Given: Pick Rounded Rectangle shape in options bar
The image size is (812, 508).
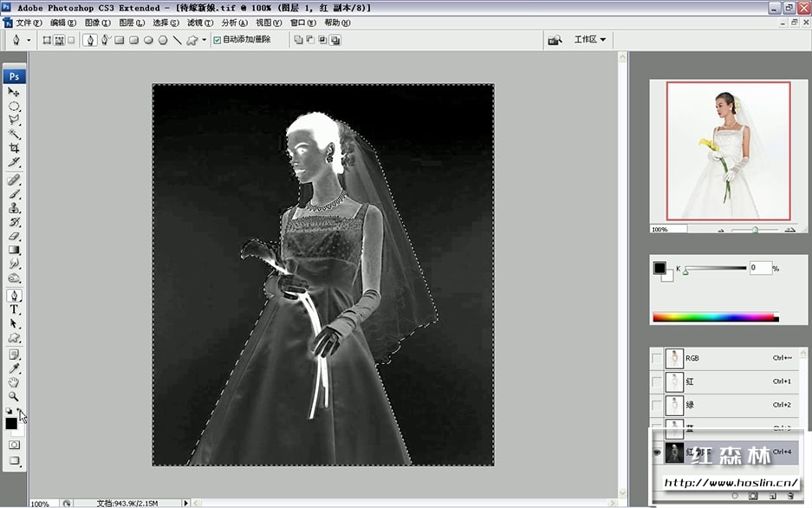Looking at the screenshot, I should coord(133,40).
